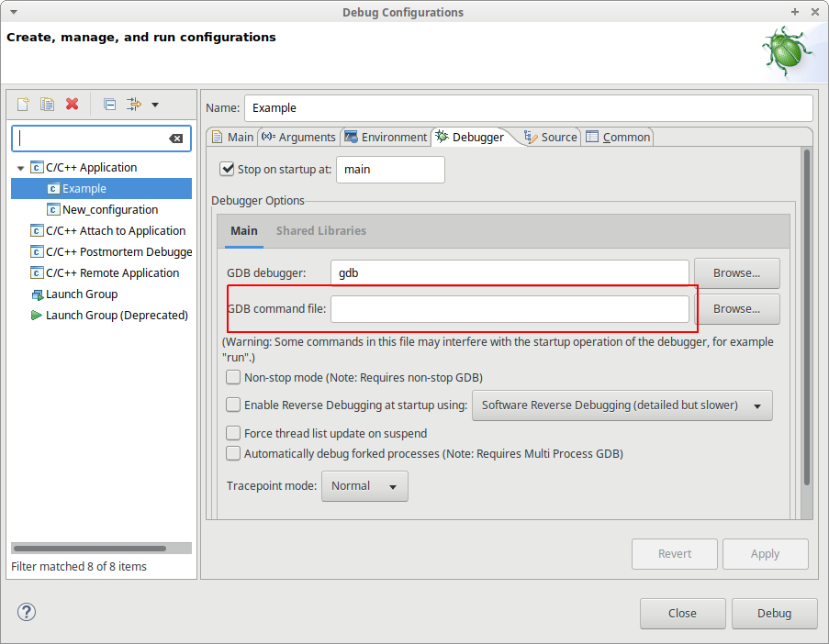Collapse the C/C++ Application tree node

pyautogui.click(x=20, y=168)
